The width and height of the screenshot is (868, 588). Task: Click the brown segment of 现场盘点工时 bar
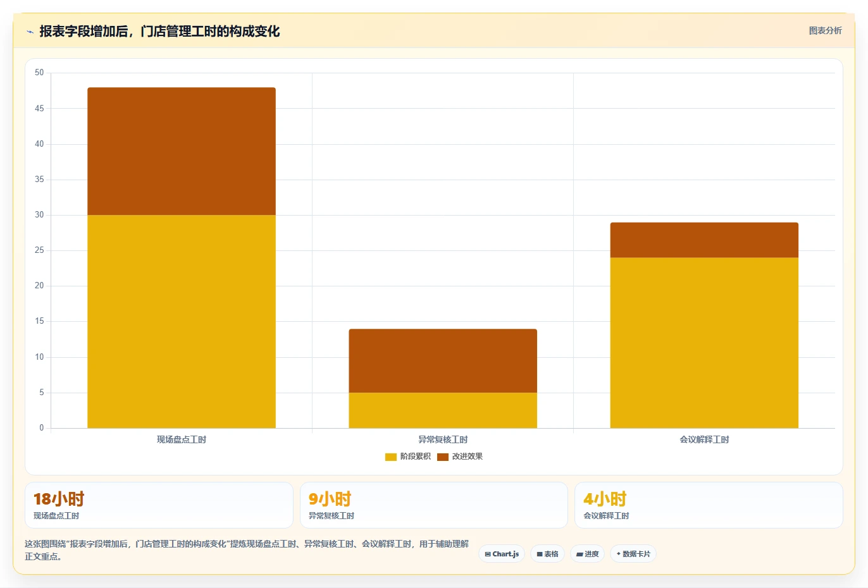[x=182, y=151]
